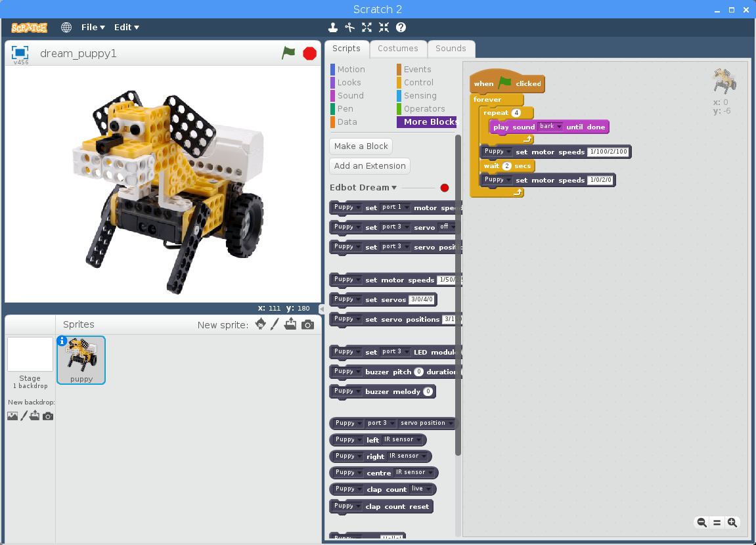This screenshot has height=545, width=756.
Task: Switch stage to full screen mode
Action: pos(20,53)
